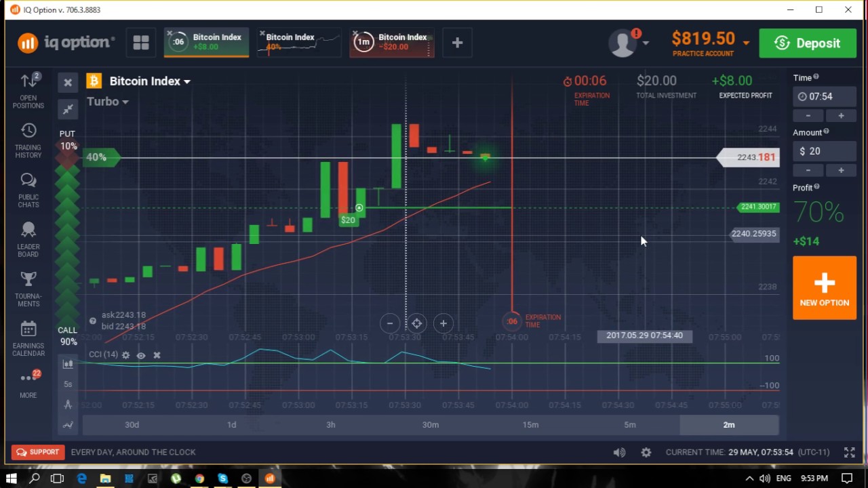Click the green Deposit button
Screen dimensions: 868x488
[x=807, y=43]
